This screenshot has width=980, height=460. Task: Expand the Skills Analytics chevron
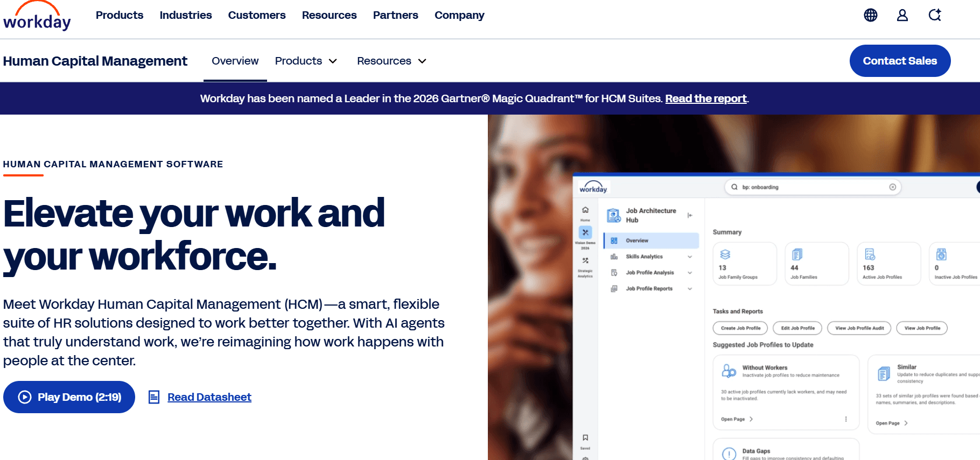(690, 257)
